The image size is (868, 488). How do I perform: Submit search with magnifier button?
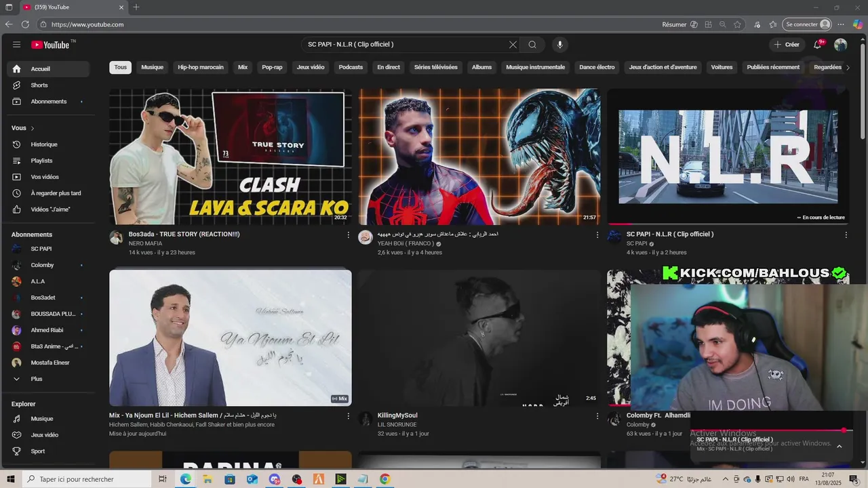point(532,45)
